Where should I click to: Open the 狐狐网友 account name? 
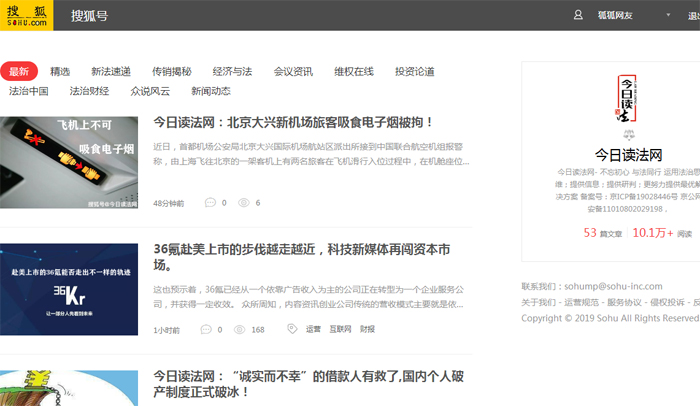click(615, 16)
